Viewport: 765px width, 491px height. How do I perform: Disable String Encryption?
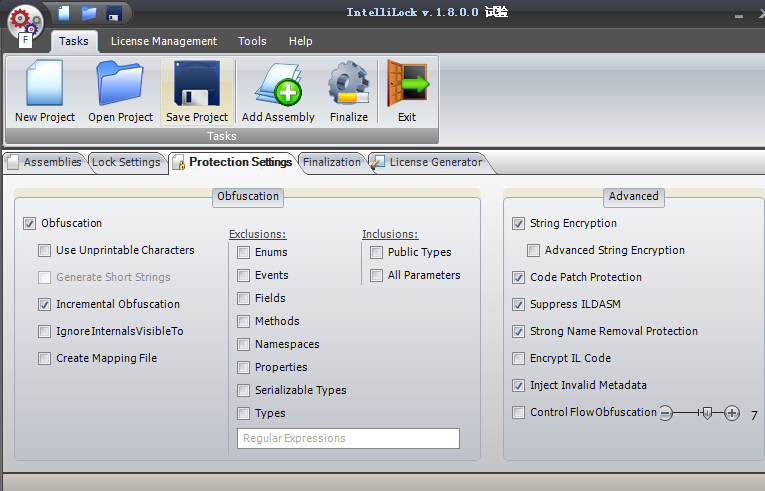[x=519, y=224]
